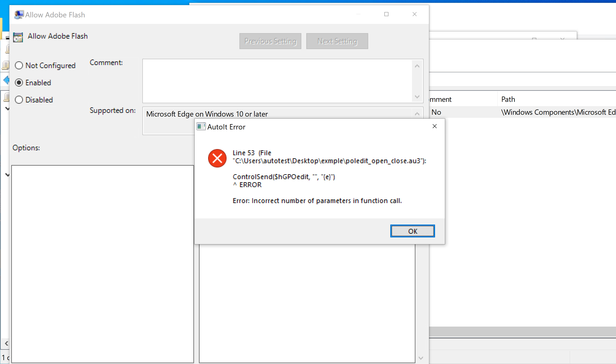Click the Allow Adobe Flash policy icon
This screenshot has height=364, width=616.
pos(18,38)
